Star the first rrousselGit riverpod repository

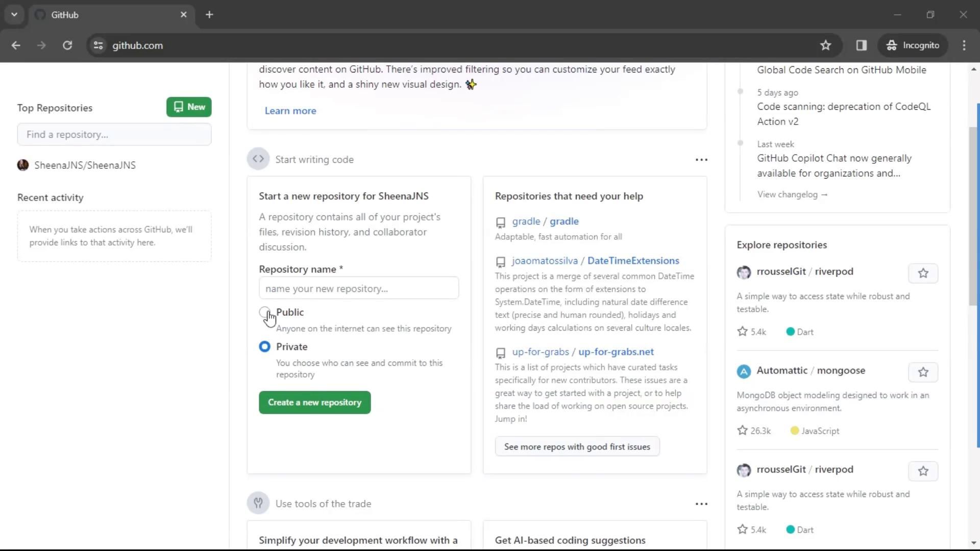click(x=923, y=273)
